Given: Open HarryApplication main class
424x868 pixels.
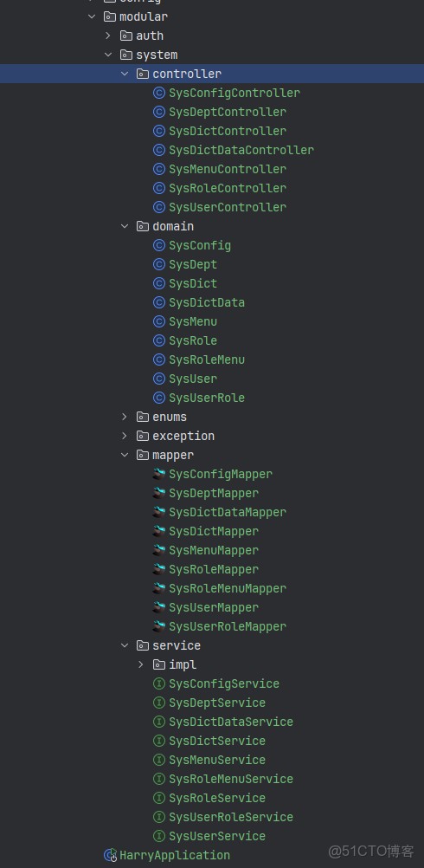Looking at the screenshot, I should 175,855.
